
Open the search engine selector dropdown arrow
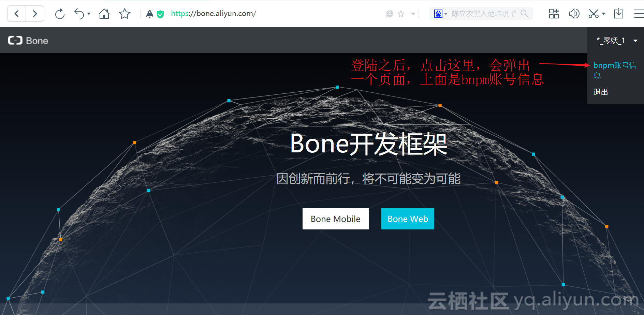click(x=446, y=14)
